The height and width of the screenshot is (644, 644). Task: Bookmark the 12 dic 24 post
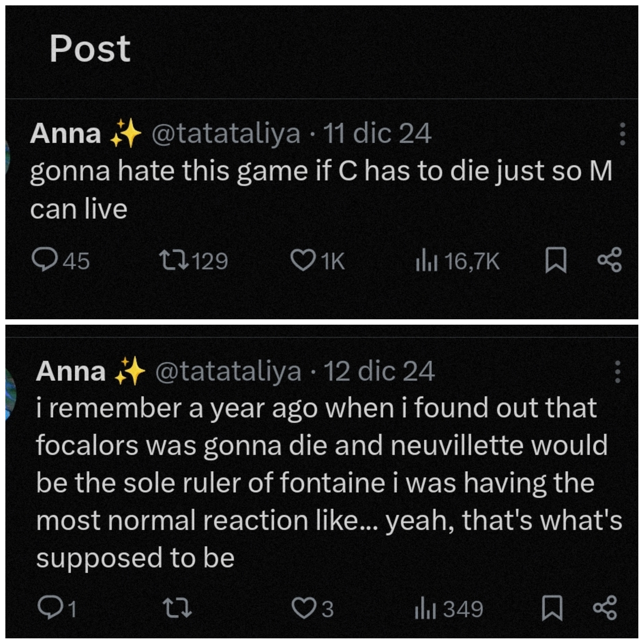tap(552, 608)
